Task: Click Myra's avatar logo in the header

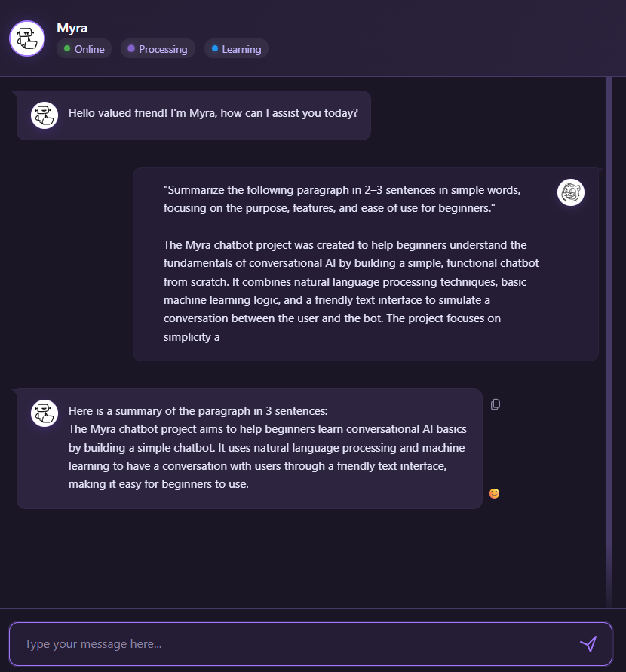Action: (27, 38)
